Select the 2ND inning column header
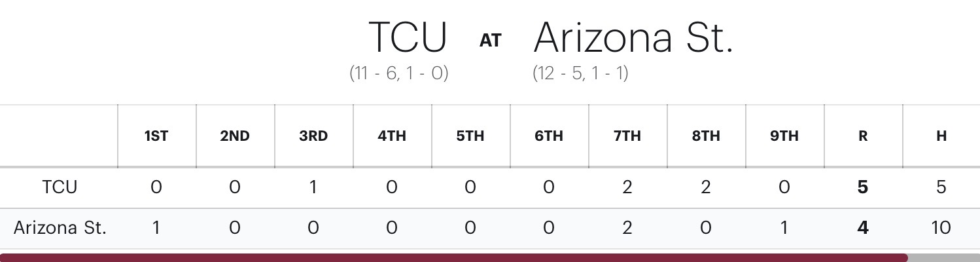 pos(235,136)
